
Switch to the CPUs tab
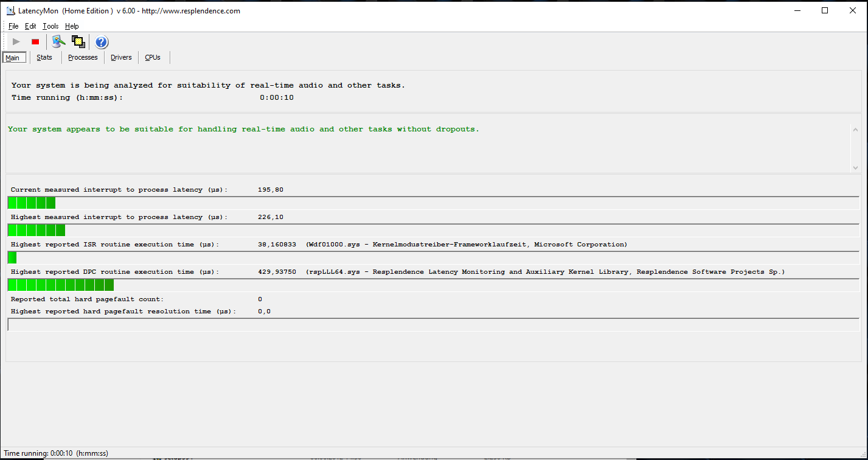click(153, 58)
